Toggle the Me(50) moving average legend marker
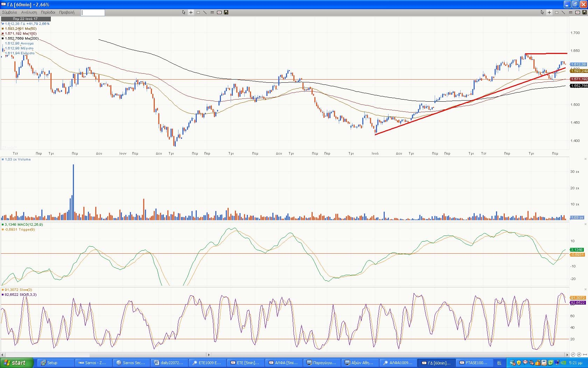Viewport: 588px width, 368px height. 3,29
